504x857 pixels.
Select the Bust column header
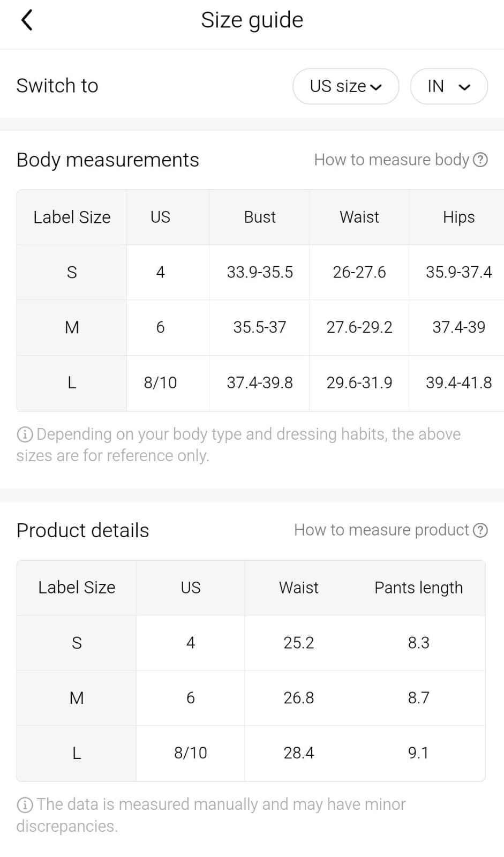[x=260, y=217]
